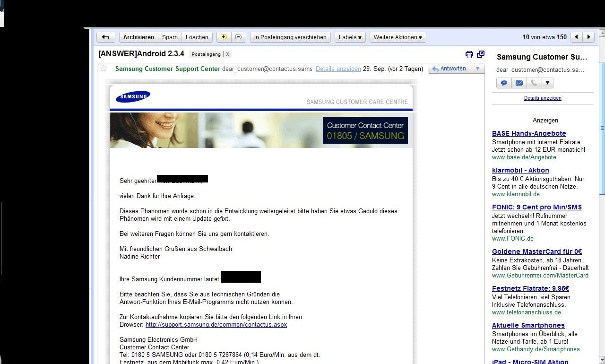Click Details anzeigen in message header
Screen dimensions: 605x364
(338, 69)
